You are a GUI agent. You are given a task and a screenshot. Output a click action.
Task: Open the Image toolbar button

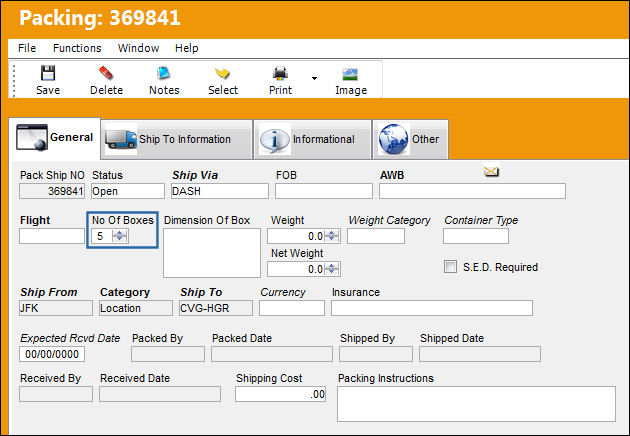351,80
